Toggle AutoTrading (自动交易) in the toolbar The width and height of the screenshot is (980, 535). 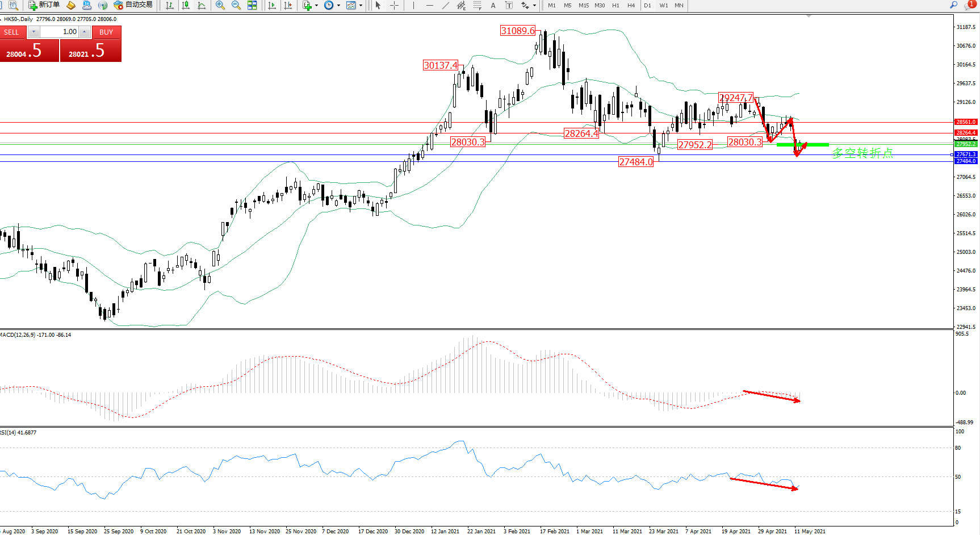[x=133, y=5]
